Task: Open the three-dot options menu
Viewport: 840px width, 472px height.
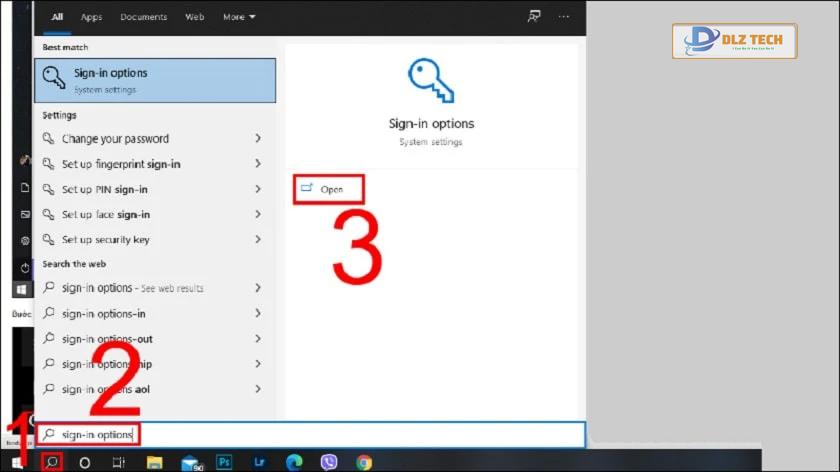Action: [x=564, y=17]
